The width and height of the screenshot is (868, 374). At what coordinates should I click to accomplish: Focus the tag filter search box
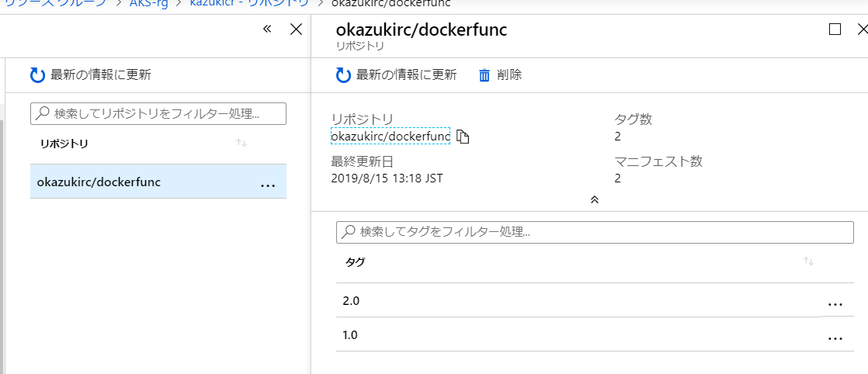click(595, 232)
